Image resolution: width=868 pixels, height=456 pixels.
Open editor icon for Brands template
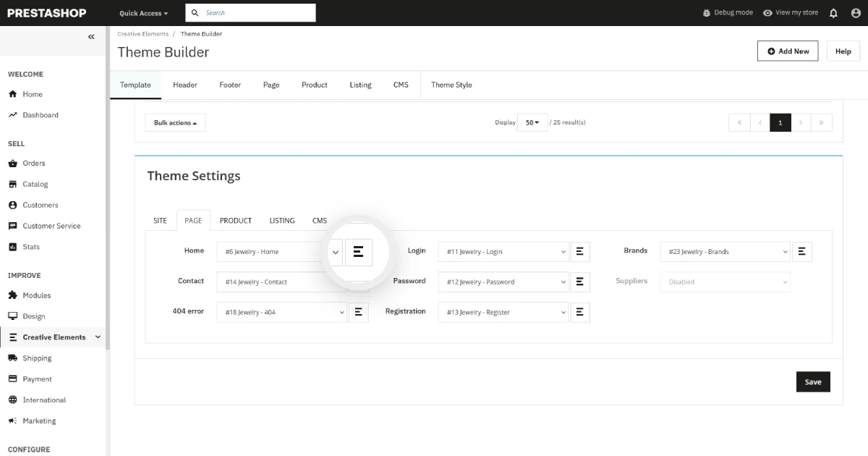point(801,252)
